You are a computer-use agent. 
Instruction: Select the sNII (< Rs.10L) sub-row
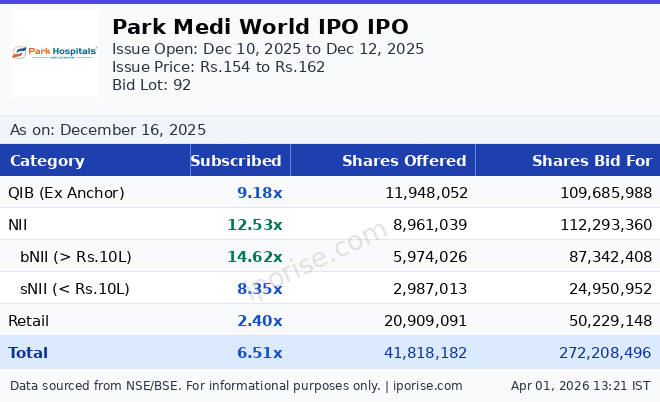(75, 289)
